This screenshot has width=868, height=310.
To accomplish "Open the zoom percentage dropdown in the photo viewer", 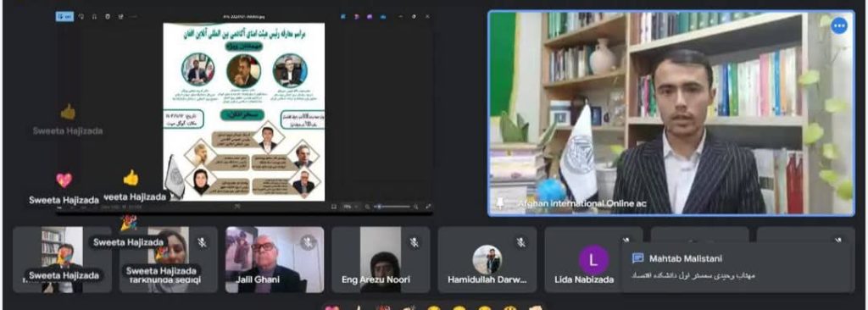I will (x=350, y=207).
